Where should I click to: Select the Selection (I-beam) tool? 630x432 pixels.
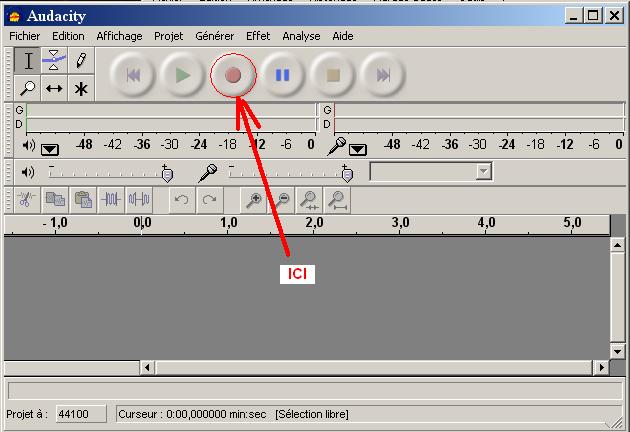(29, 62)
